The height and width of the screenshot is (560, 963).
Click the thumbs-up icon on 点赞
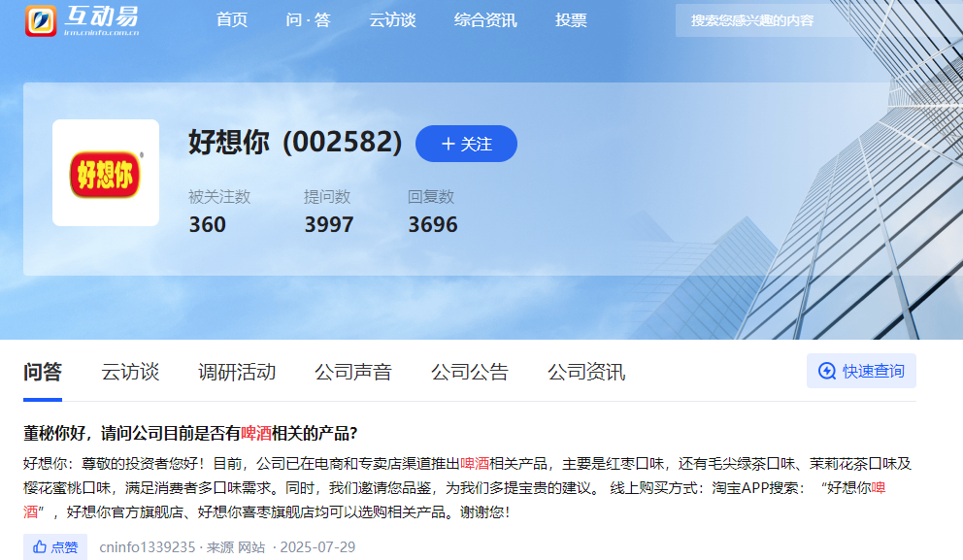pos(40,546)
